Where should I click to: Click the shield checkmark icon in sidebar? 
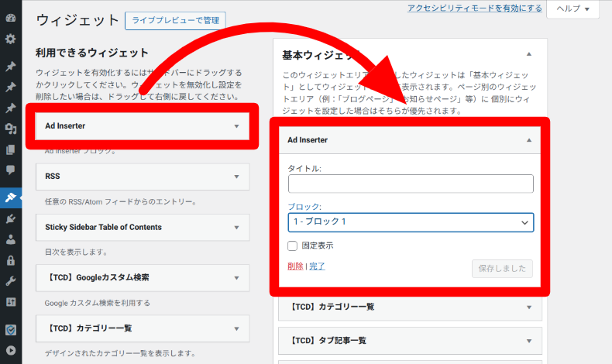tap(11, 330)
